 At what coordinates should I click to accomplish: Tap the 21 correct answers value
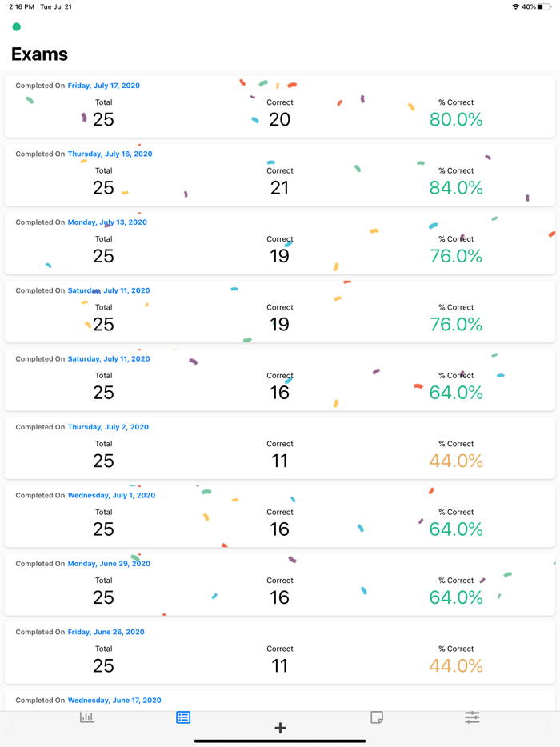tap(279, 188)
